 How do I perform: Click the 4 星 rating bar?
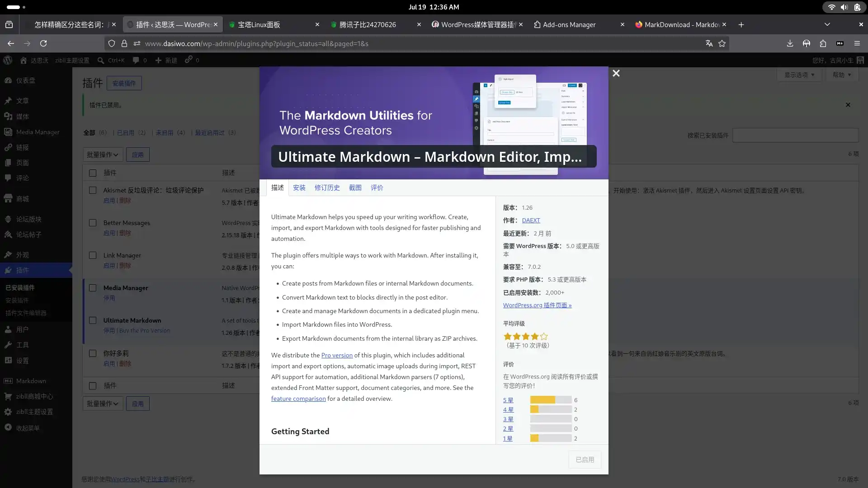551,409
